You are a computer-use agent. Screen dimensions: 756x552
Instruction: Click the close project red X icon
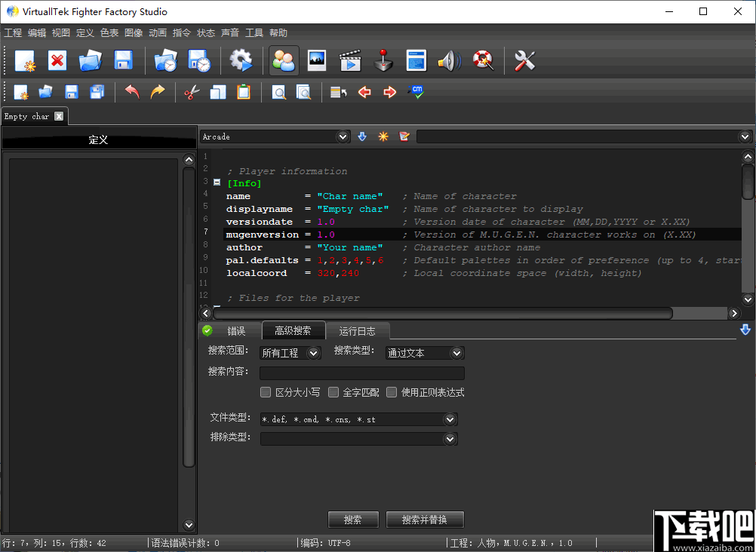[x=57, y=61]
